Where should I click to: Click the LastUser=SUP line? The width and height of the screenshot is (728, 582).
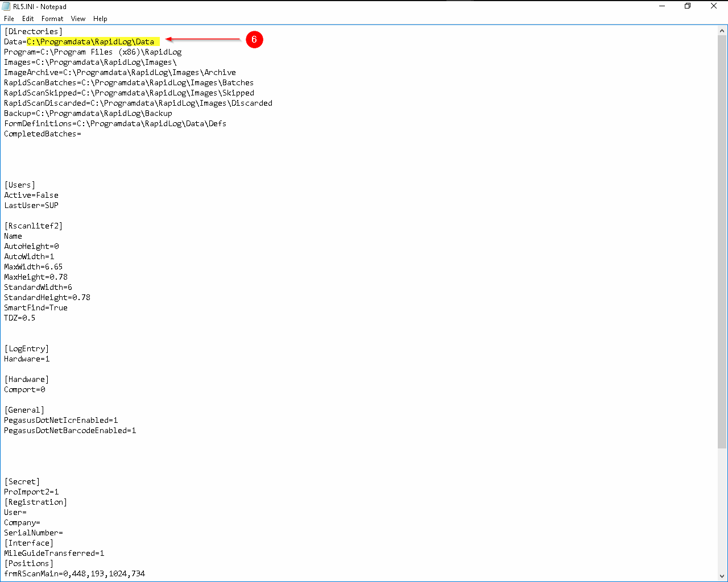point(31,205)
